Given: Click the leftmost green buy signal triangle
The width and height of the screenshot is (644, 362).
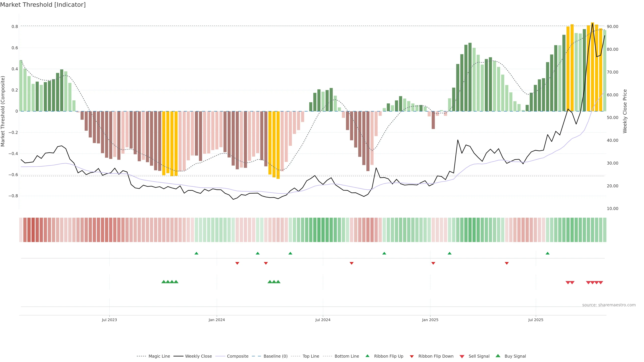Looking at the screenshot, I should pyautogui.click(x=164, y=282).
